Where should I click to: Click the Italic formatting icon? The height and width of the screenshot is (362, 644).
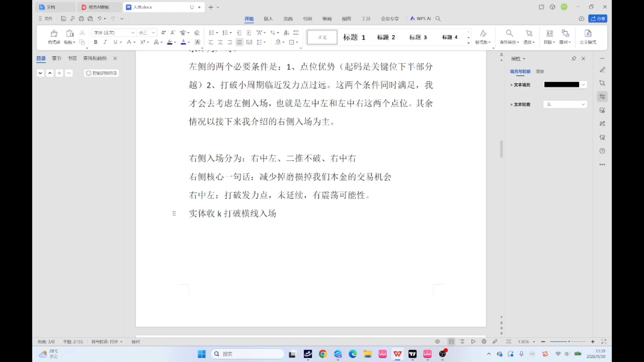point(105,42)
